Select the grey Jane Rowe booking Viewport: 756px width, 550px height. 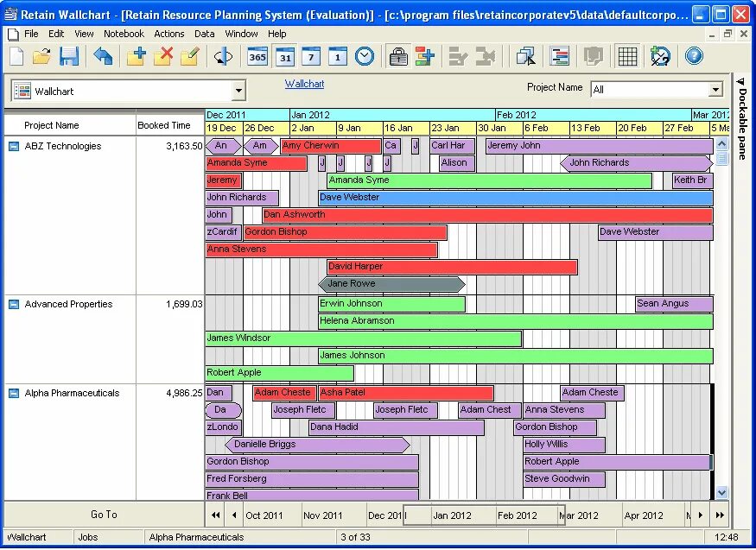coord(391,284)
